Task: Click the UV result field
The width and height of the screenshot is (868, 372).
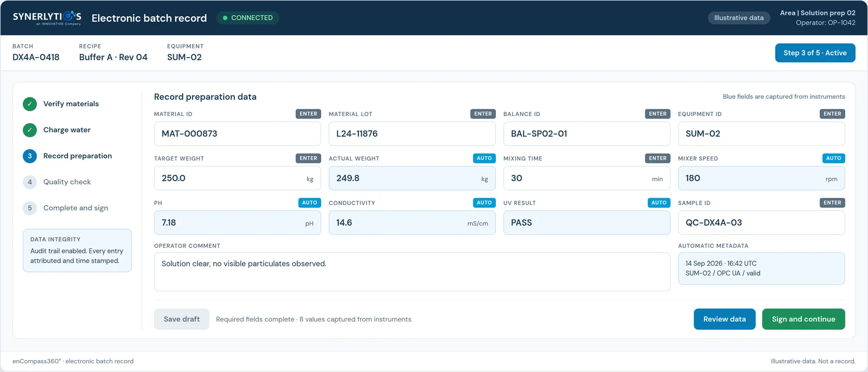Action: coord(587,222)
